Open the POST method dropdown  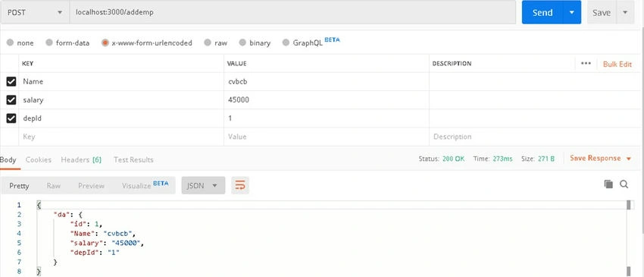point(35,12)
